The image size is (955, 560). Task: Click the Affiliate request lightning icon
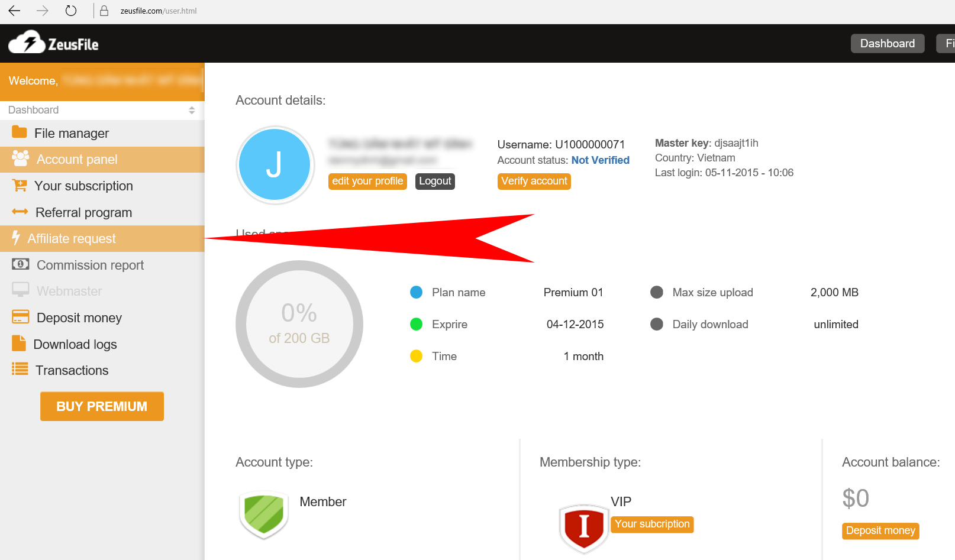16,238
